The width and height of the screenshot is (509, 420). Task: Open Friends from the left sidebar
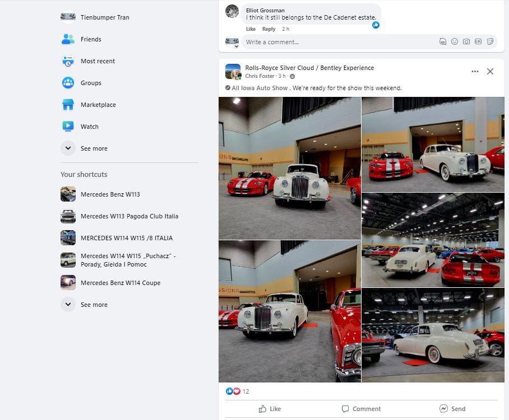90,39
